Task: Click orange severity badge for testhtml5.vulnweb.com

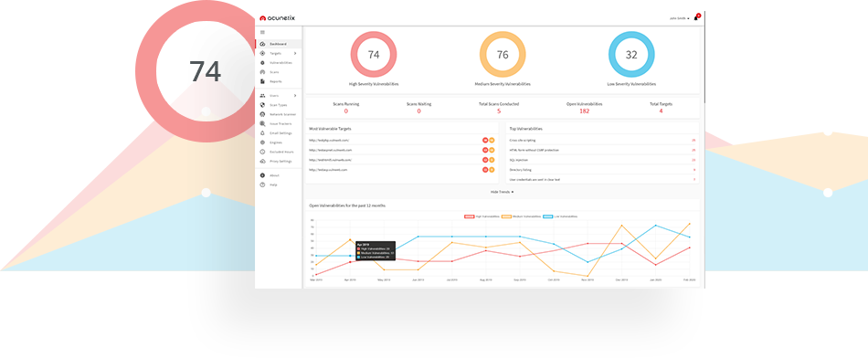Action: [492, 160]
